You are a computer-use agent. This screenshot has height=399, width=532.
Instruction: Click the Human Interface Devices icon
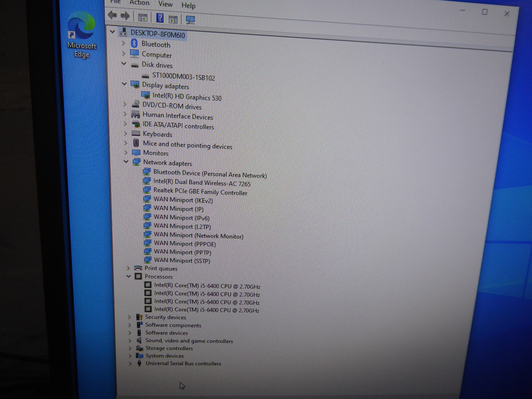click(x=135, y=115)
